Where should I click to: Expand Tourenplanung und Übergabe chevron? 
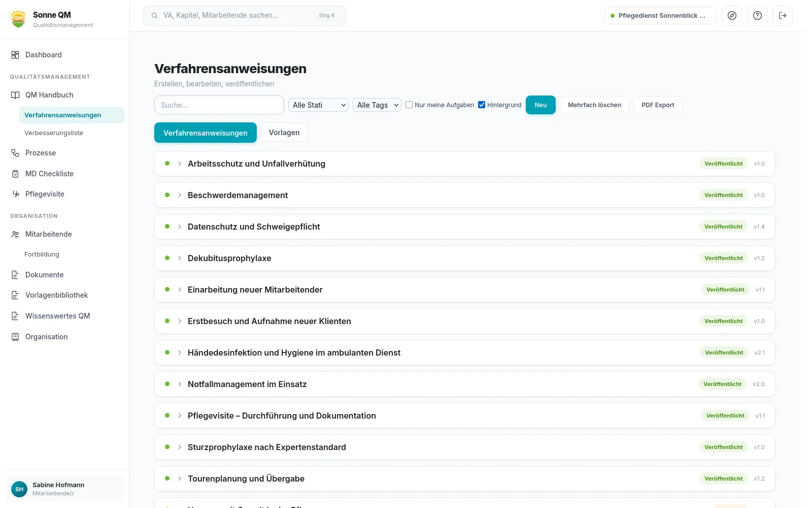pos(180,479)
